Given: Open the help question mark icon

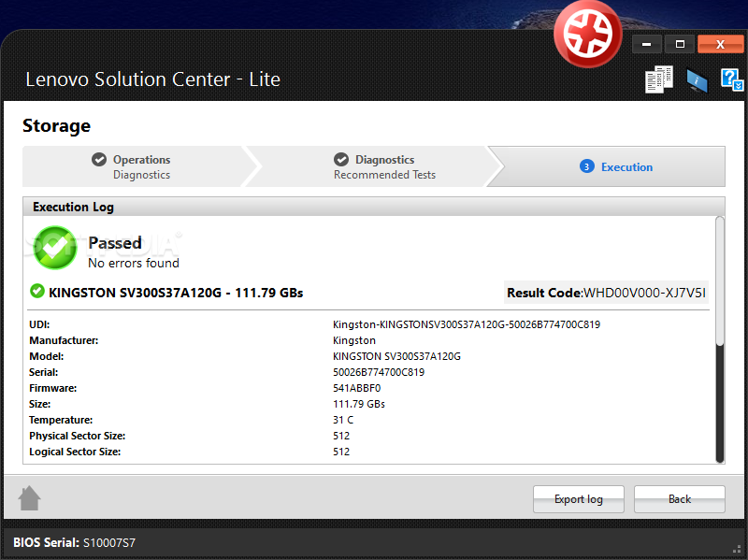Looking at the screenshot, I should pyautogui.click(x=732, y=79).
